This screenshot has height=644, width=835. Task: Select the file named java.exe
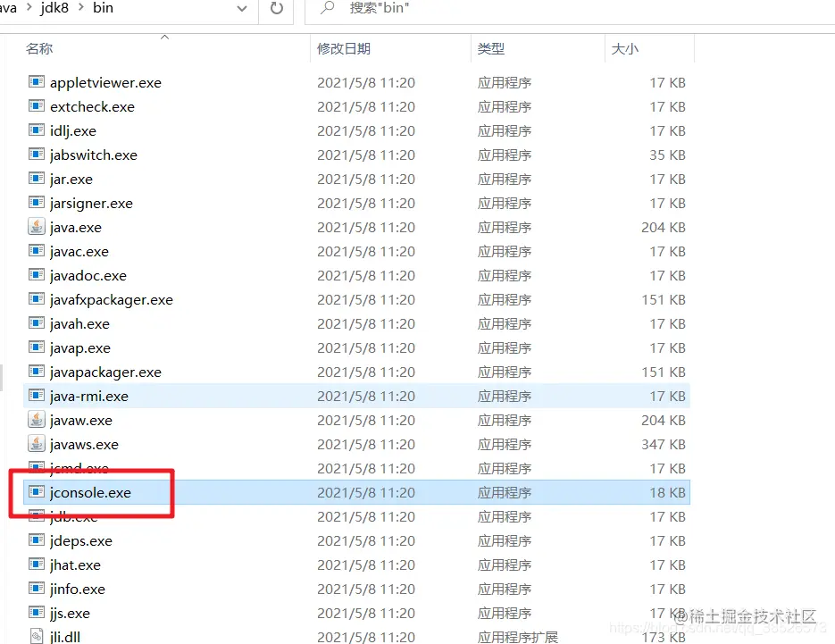point(76,228)
